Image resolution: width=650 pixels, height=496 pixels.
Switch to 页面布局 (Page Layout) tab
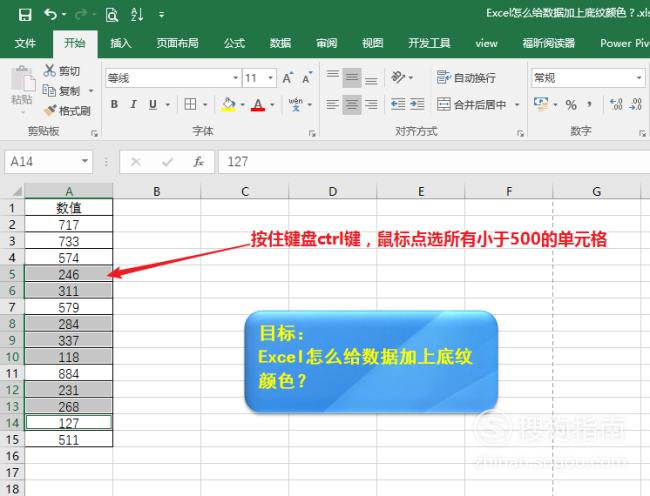(177, 43)
